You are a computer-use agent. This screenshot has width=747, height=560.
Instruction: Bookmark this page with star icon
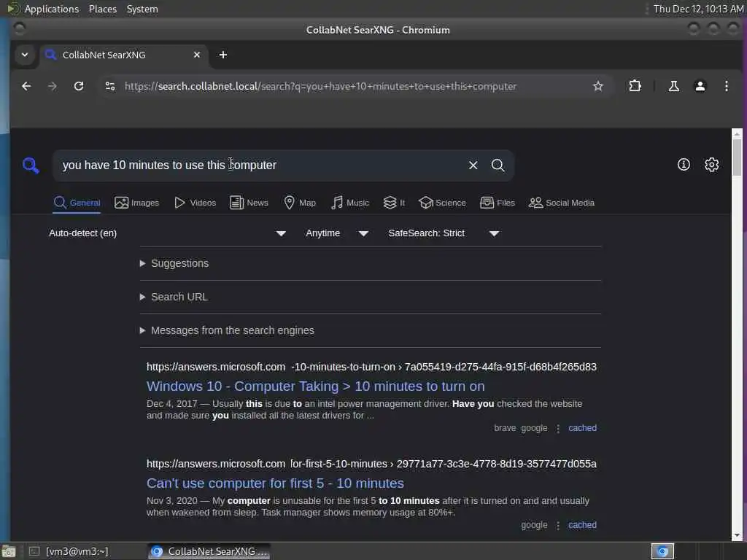598,86
